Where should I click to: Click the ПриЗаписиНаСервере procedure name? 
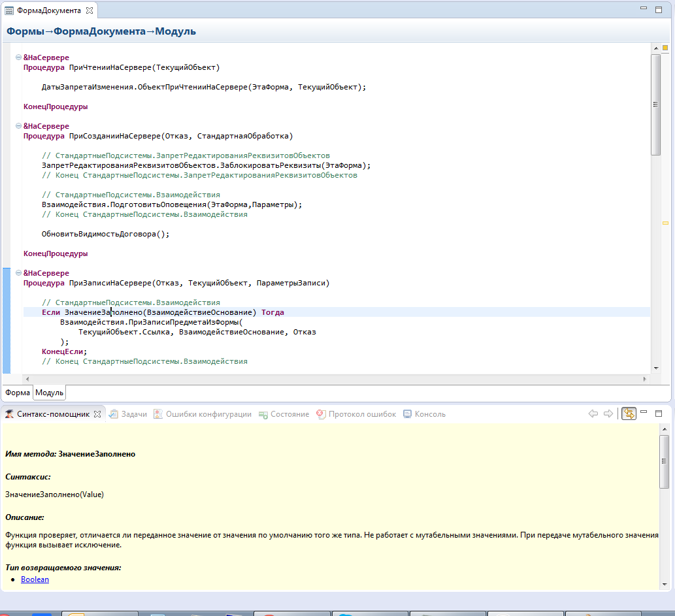coord(110,283)
